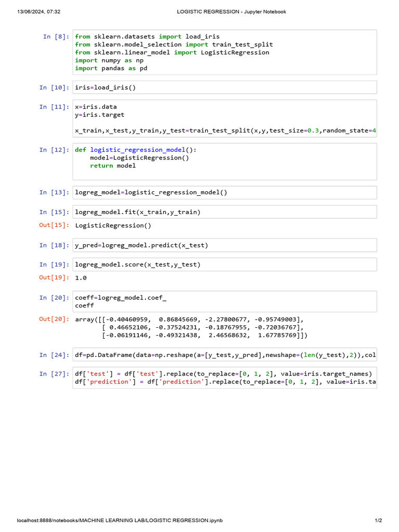The image size is (399, 532).
Task: Click the page title LOGISTIC REGRESSION - Jupyter Notebook
Action: pyautogui.click(x=231, y=12)
